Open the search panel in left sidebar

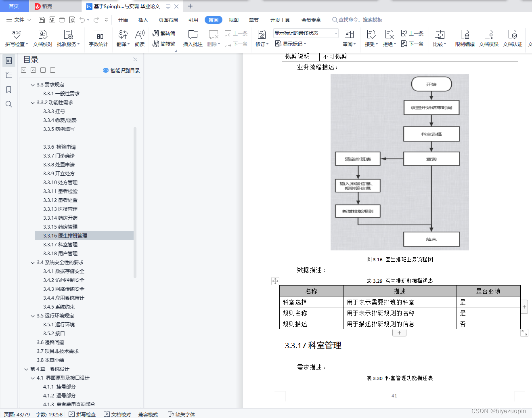pyautogui.click(x=9, y=104)
